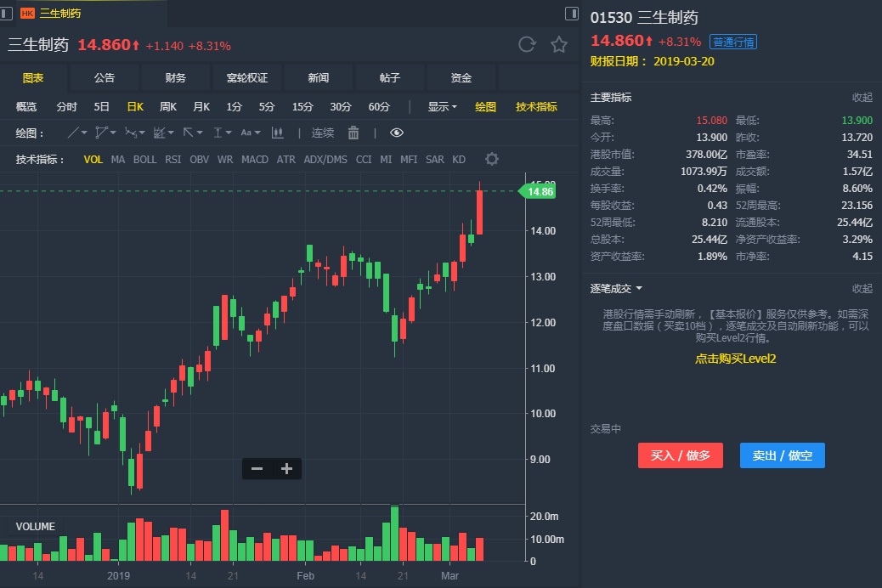Expand the 逐笔成交 dropdown

pos(616,289)
